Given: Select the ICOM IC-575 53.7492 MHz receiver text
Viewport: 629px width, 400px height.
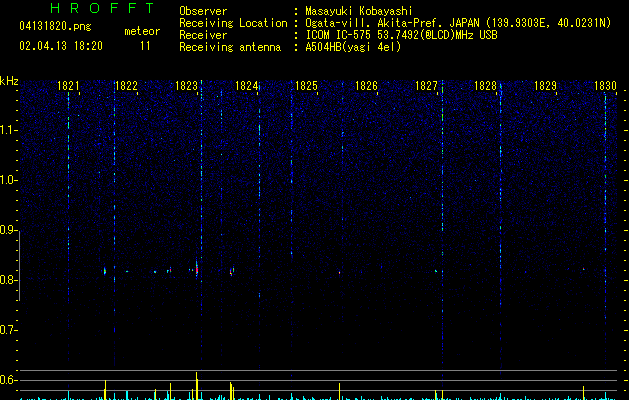Looking at the screenshot, I should tap(402, 35).
